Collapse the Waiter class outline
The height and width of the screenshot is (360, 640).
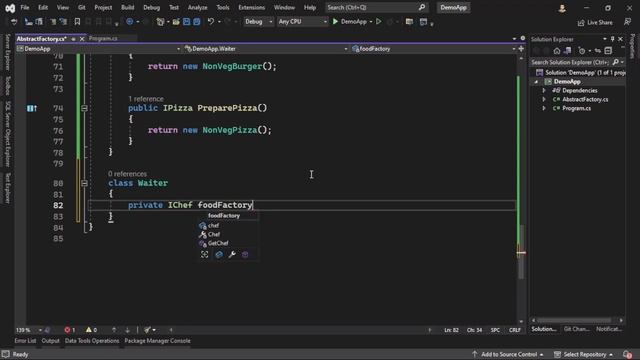[84, 183]
